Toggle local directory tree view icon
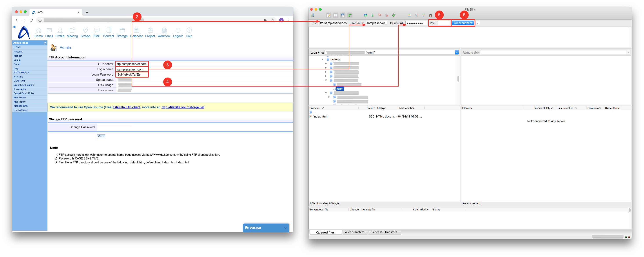 [x=336, y=15]
